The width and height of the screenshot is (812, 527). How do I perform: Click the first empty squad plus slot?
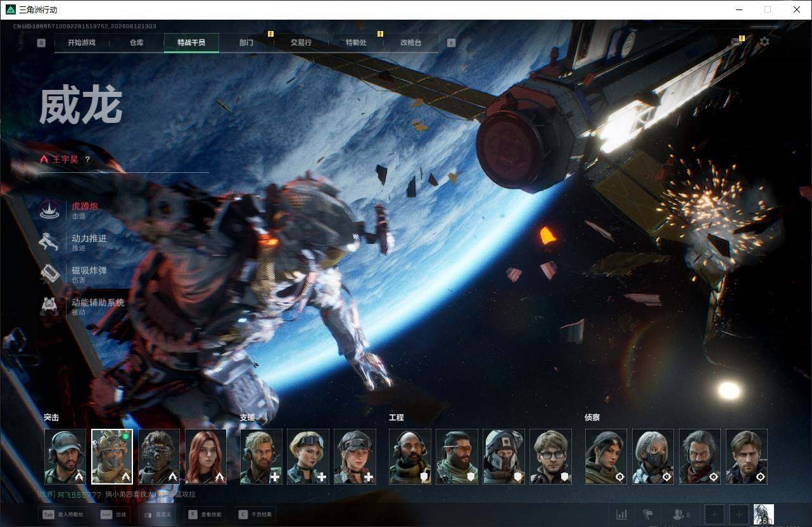714,514
